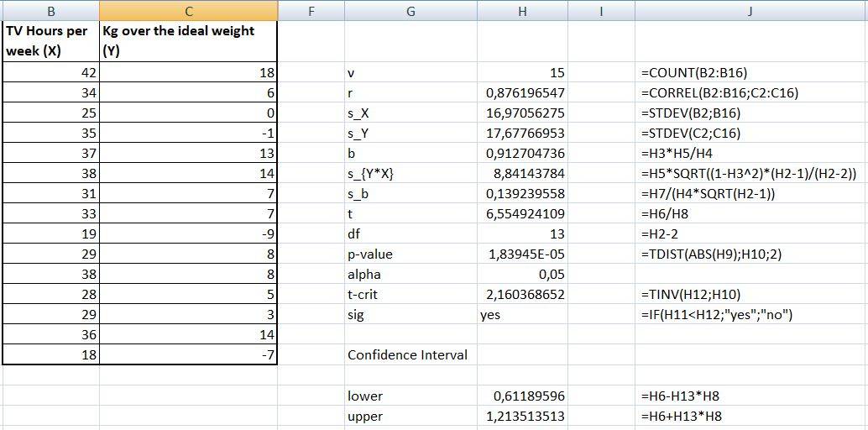Viewport: 868px width, 430px height.
Task: Click the column J header
Action: (x=750, y=11)
